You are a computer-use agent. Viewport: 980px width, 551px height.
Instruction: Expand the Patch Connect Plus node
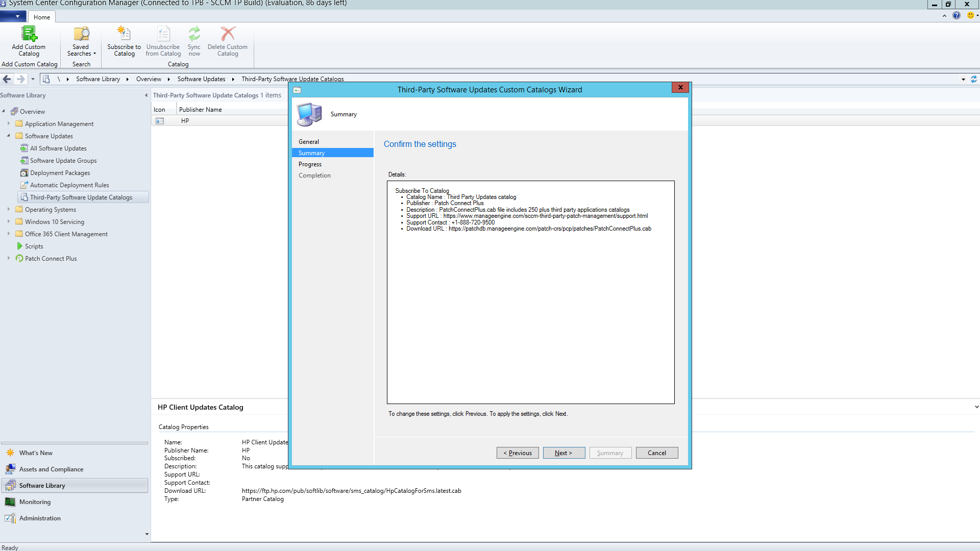click(x=9, y=258)
